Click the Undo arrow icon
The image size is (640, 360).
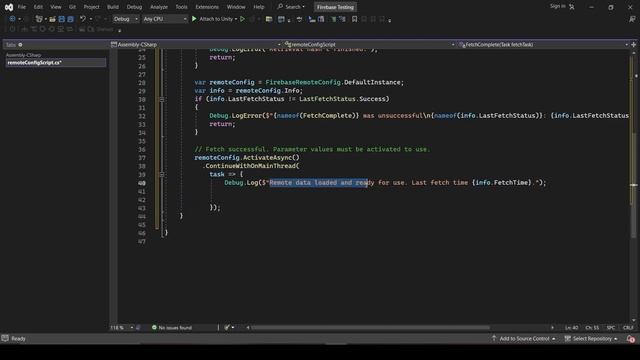(83, 19)
